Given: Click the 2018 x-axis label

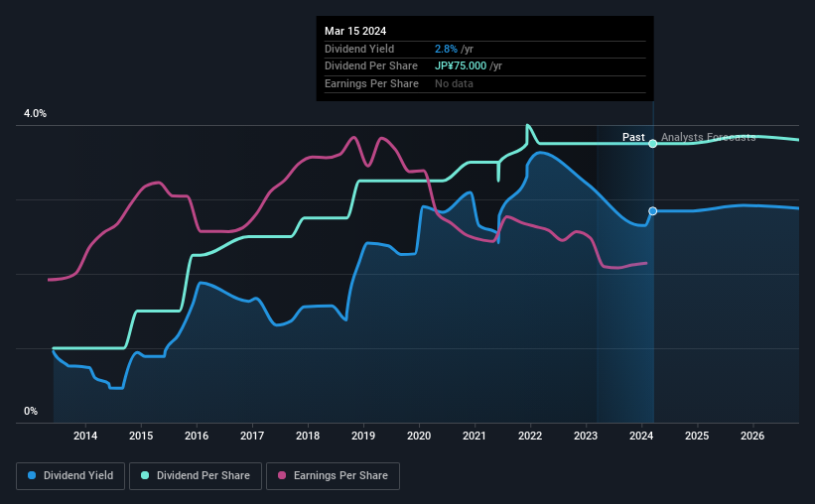Looking at the screenshot, I should coord(308,436).
